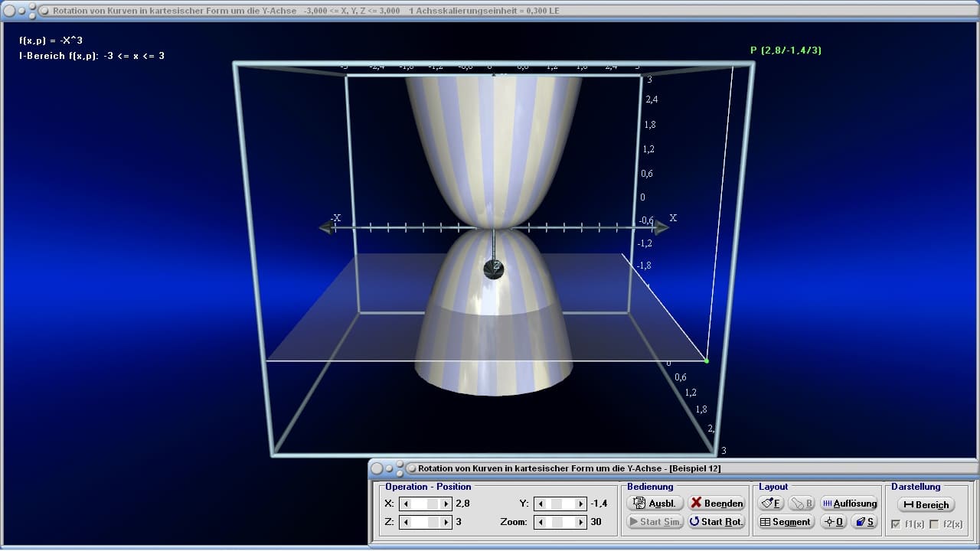
Task: Click the green point P marker
Action: coord(706,360)
